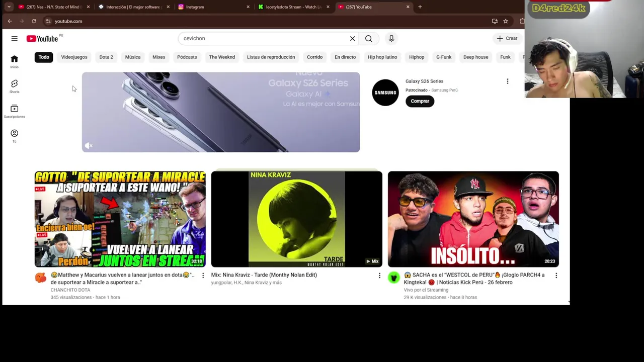
Task: Click the Samsung channel avatar
Action: pos(385,93)
